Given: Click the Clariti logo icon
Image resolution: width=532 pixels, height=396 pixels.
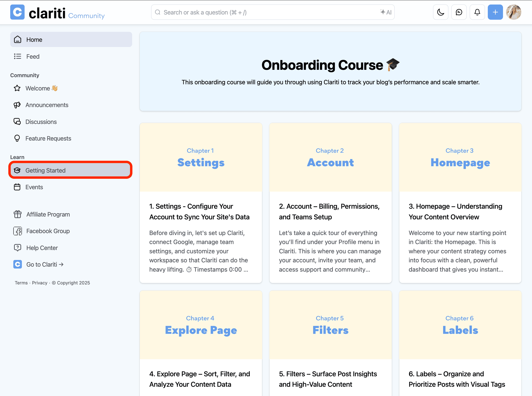Looking at the screenshot, I should coord(17,12).
